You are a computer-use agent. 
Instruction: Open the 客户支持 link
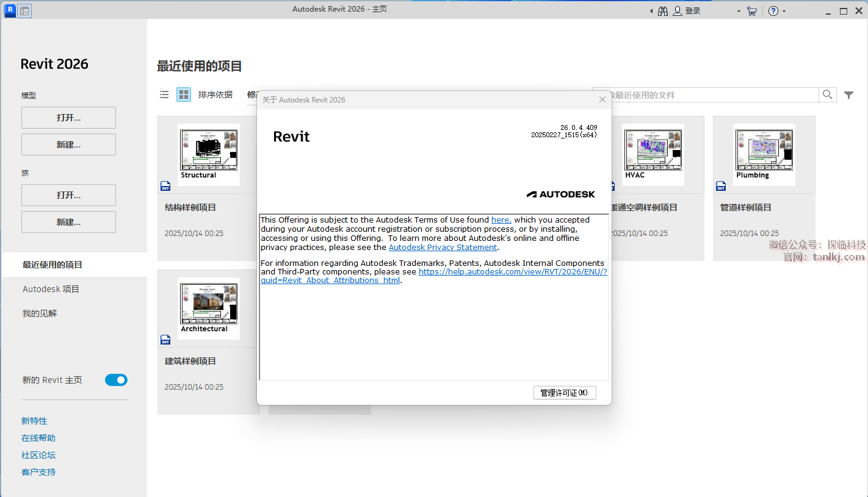pyautogui.click(x=38, y=472)
